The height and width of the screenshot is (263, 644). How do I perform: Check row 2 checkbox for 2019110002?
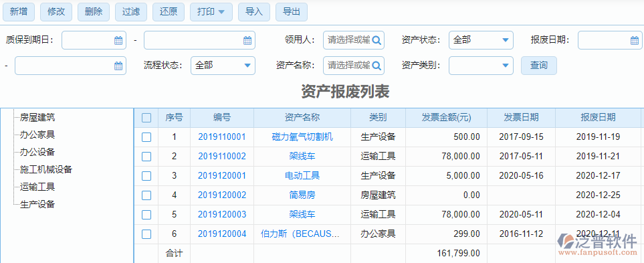[146, 157]
